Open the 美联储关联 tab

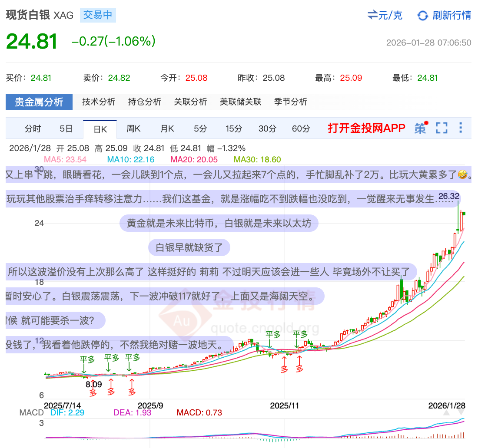240,102
